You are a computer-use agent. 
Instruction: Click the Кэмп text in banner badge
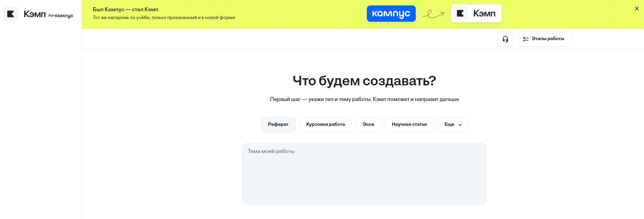pyautogui.click(x=484, y=14)
